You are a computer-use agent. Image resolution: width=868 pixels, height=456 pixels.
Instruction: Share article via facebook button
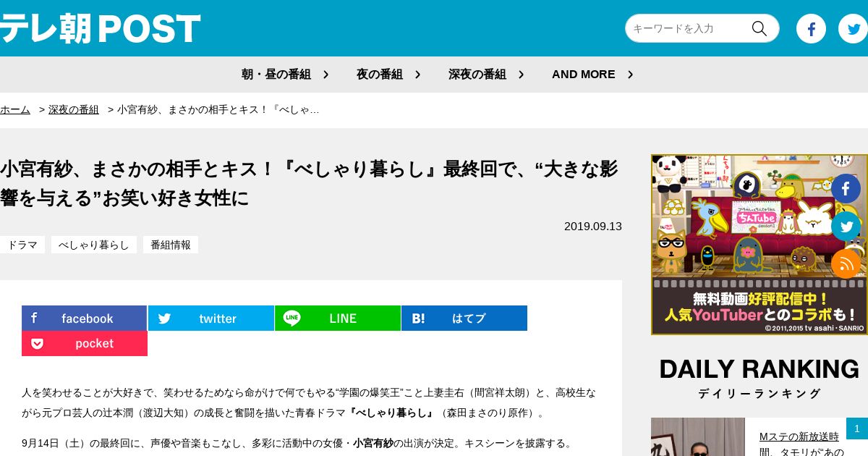[x=85, y=318]
